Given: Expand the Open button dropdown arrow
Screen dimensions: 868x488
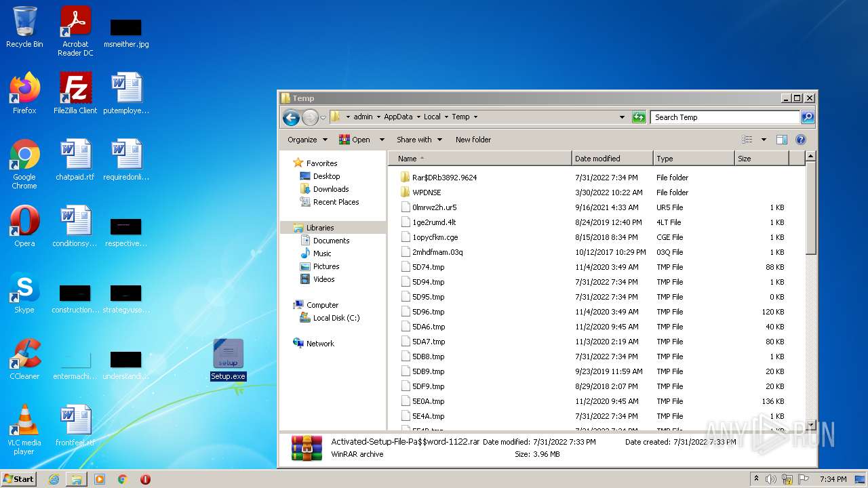Looking at the screenshot, I should click(x=382, y=140).
